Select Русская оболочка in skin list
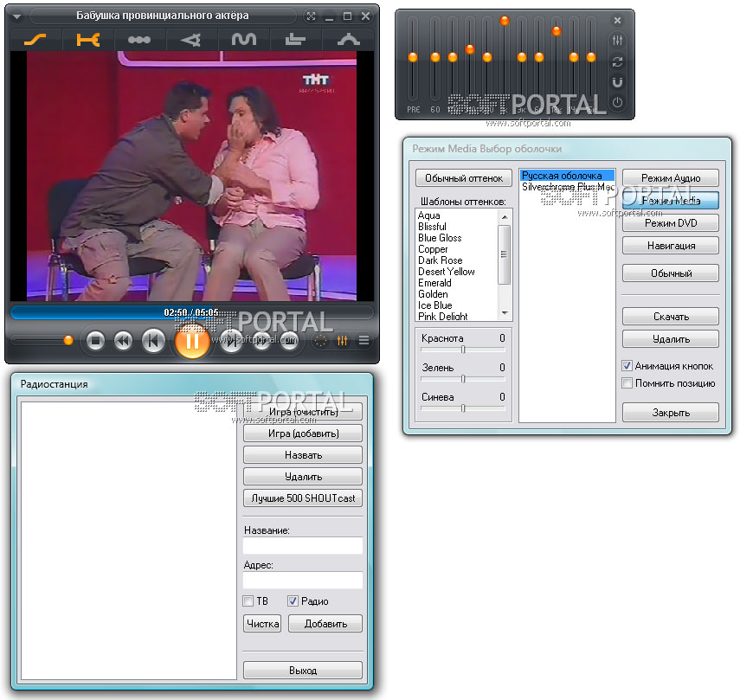The height and width of the screenshot is (700, 740). click(x=567, y=176)
